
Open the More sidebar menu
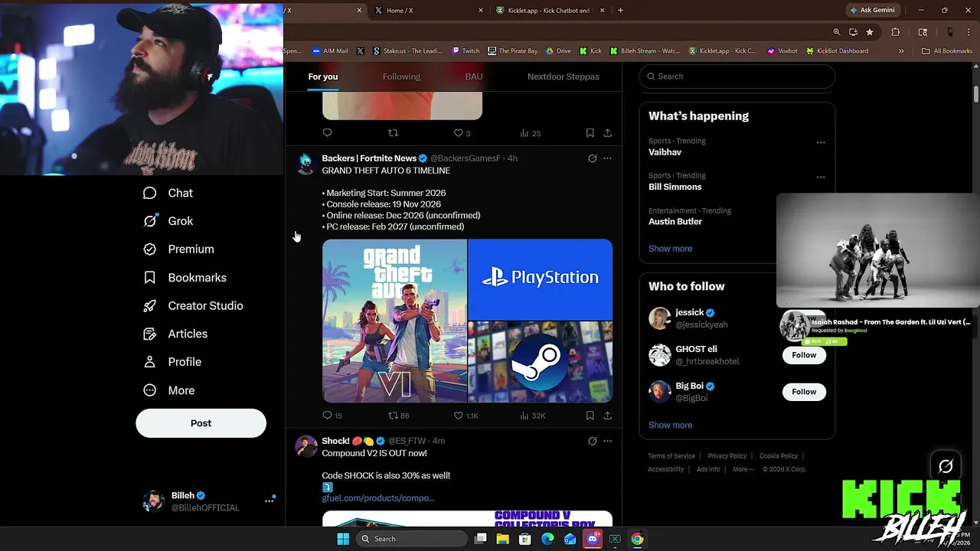pyautogui.click(x=169, y=390)
